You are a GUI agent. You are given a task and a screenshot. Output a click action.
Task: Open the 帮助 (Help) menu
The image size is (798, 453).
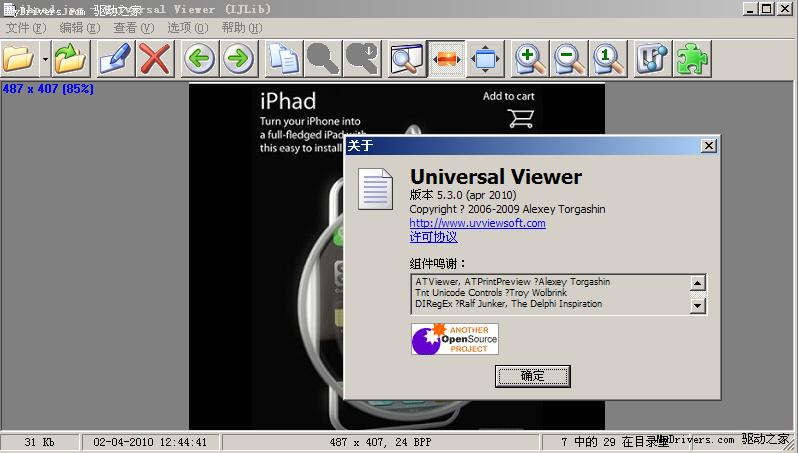pyautogui.click(x=241, y=28)
